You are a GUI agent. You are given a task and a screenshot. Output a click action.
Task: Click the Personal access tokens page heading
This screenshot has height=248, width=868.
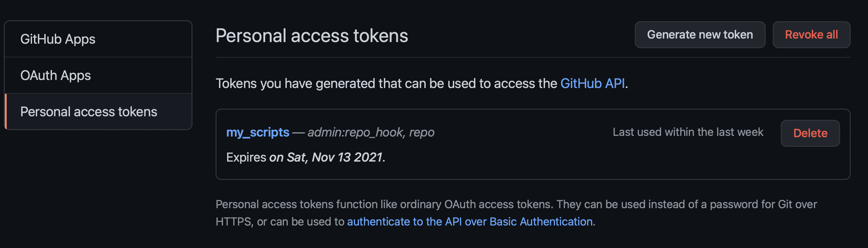click(x=312, y=36)
